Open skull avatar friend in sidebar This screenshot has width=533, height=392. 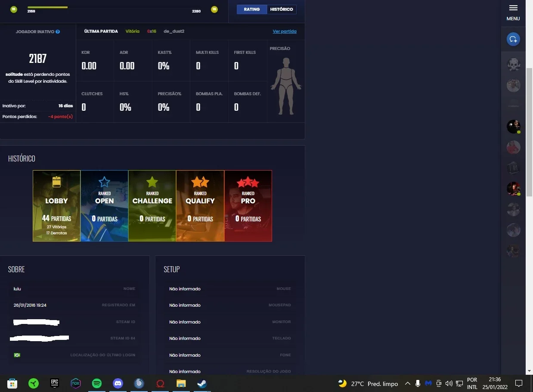coord(514,65)
